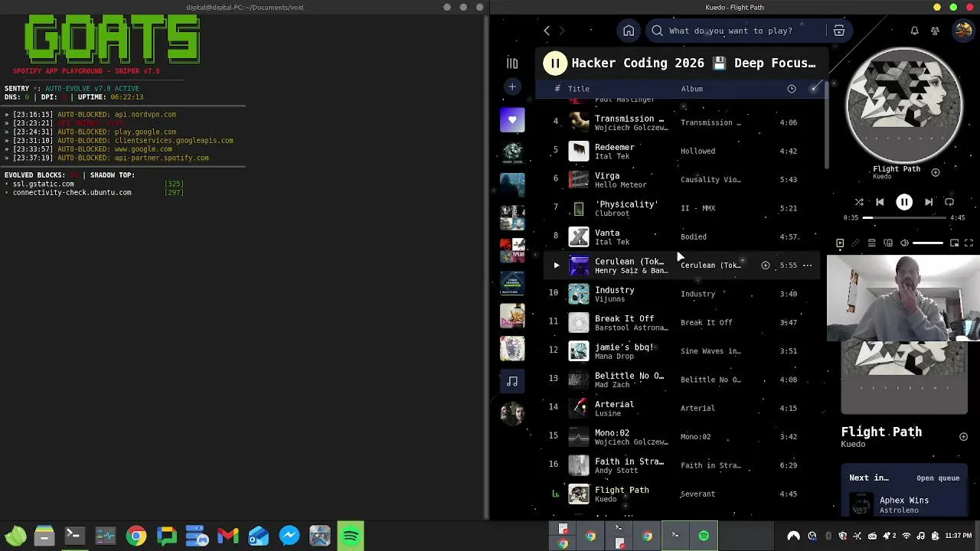Open Google Chrome from the taskbar
The height and width of the screenshot is (551, 980).
[136, 536]
